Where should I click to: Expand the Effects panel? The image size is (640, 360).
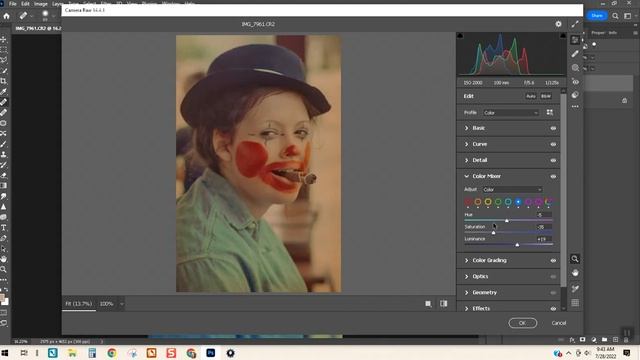pos(467,309)
